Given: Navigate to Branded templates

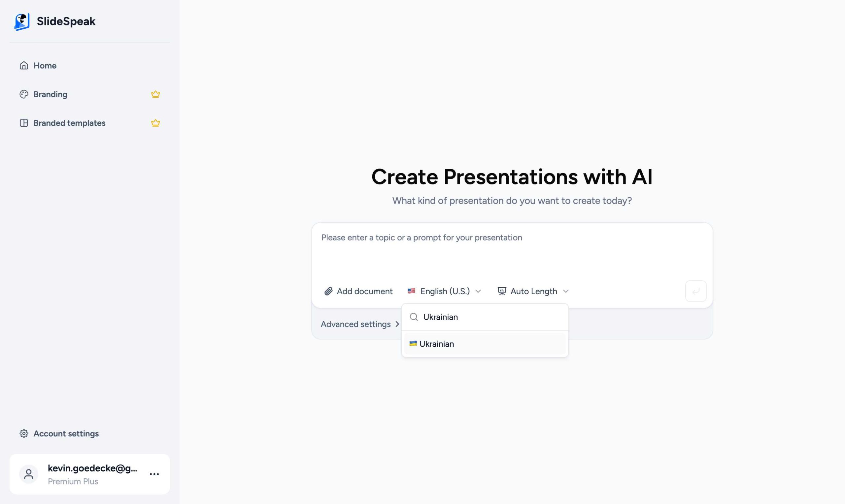Looking at the screenshot, I should [69, 123].
